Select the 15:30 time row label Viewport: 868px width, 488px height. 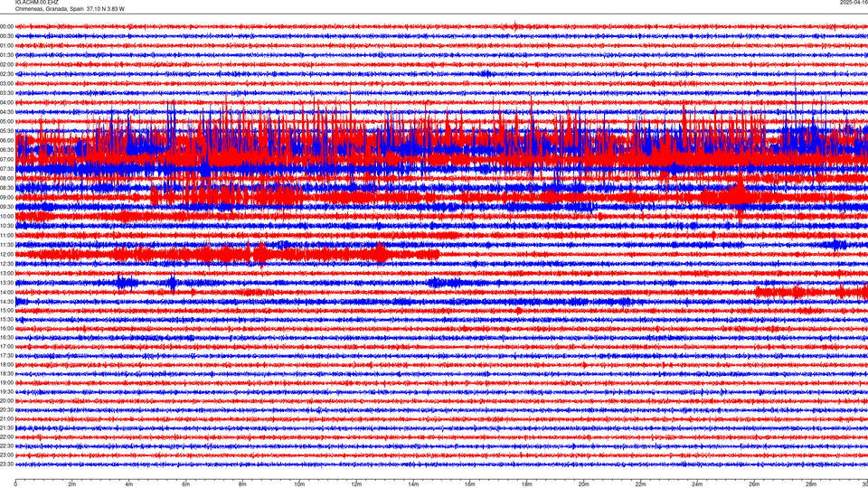tap(6, 320)
